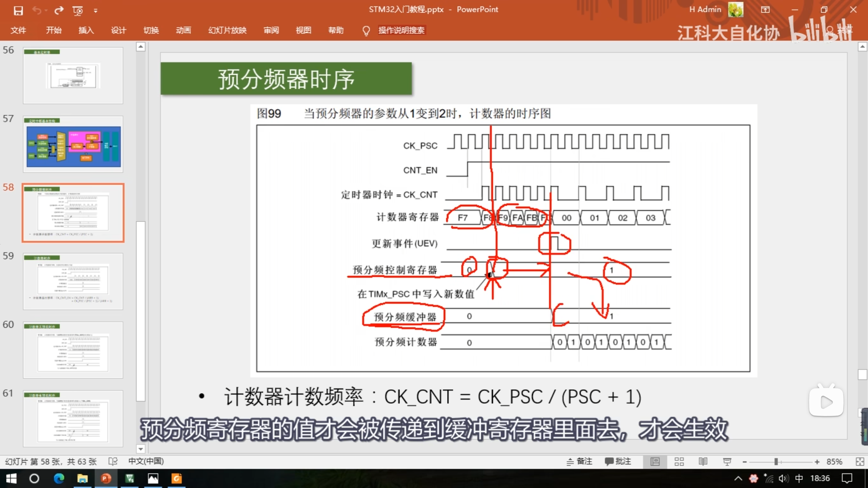Select slide 57 thumbnail
This screenshot has width=868, height=488.
pos(73,145)
